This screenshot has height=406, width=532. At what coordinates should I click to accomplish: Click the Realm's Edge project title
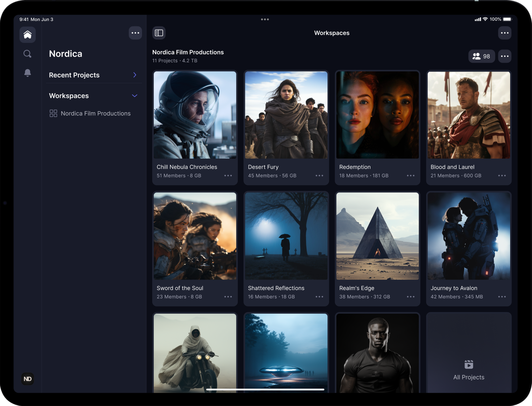click(x=356, y=288)
